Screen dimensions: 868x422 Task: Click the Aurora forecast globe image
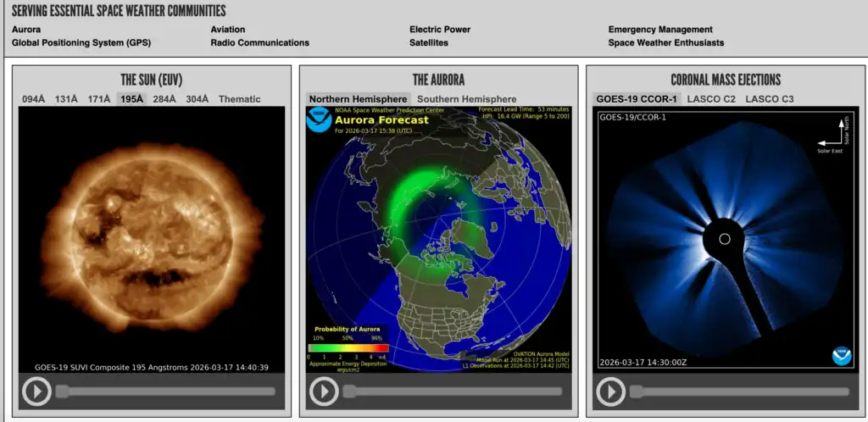point(438,240)
